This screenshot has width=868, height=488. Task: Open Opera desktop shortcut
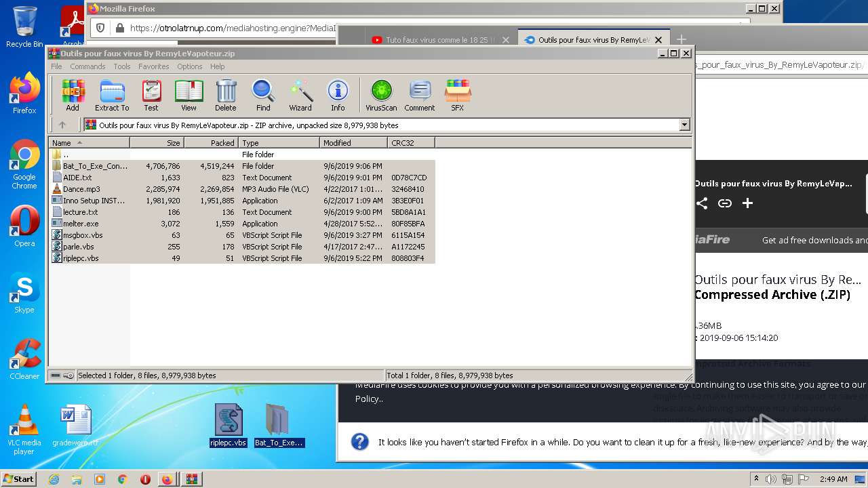[x=24, y=226]
